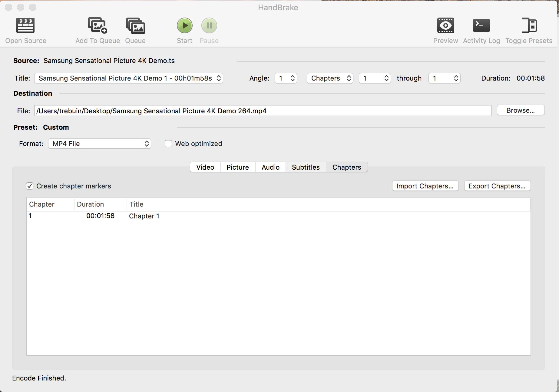Switch to the Audio tab

pyautogui.click(x=270, y=167)
